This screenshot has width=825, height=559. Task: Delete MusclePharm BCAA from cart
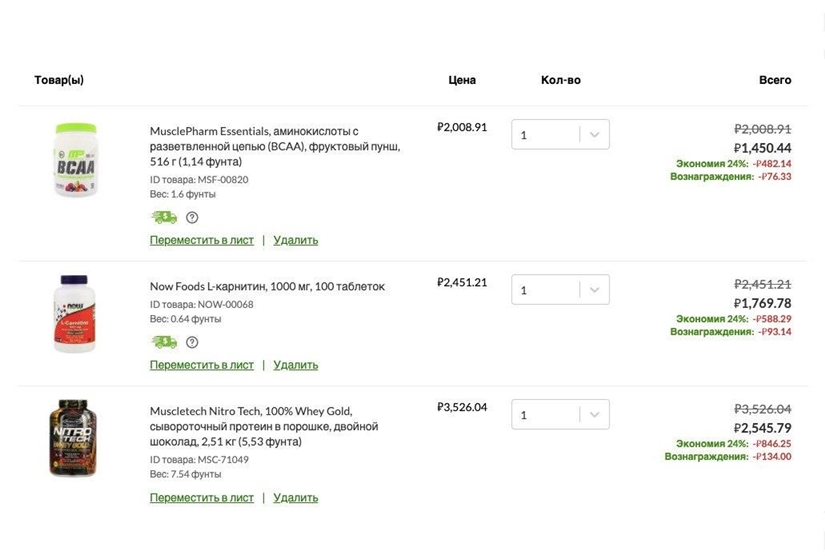[295, 240]
